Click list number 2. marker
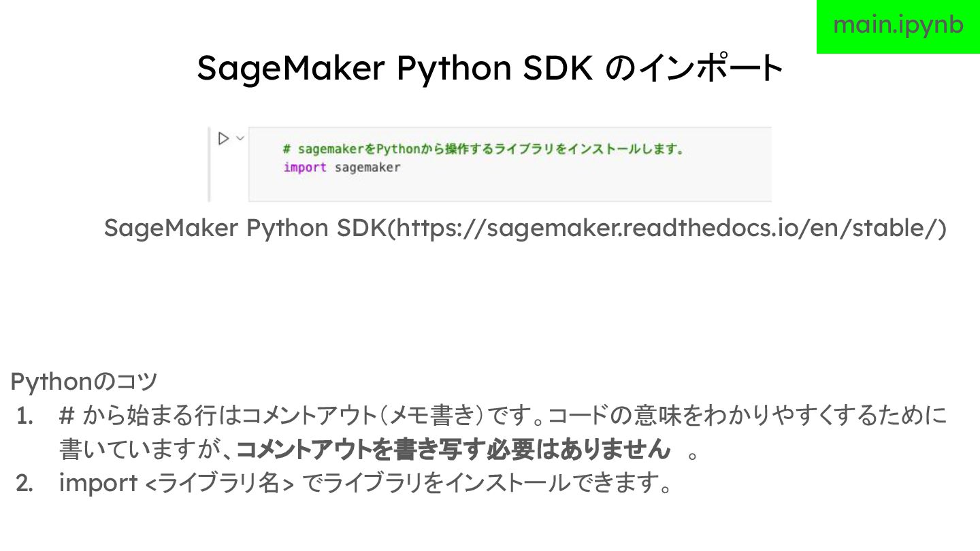The width and height of the screenshot is (980, 551). [x=25, y=484]
